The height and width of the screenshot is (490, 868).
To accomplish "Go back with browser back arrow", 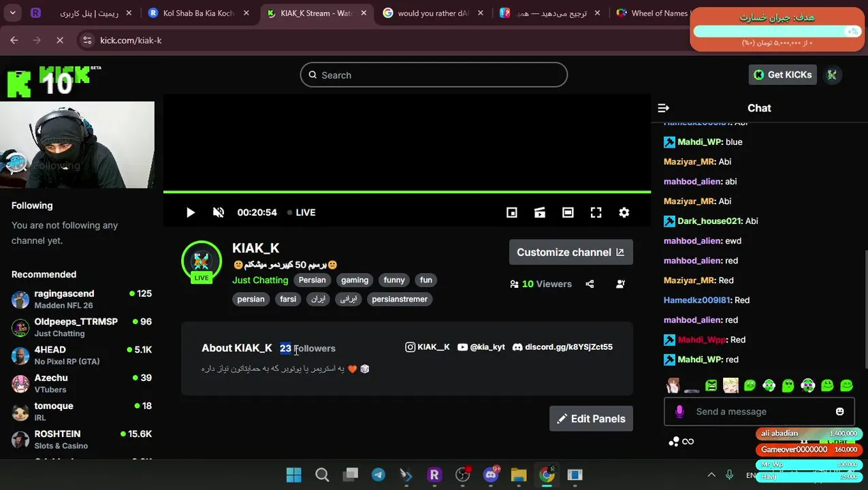I will coord(14,40).
